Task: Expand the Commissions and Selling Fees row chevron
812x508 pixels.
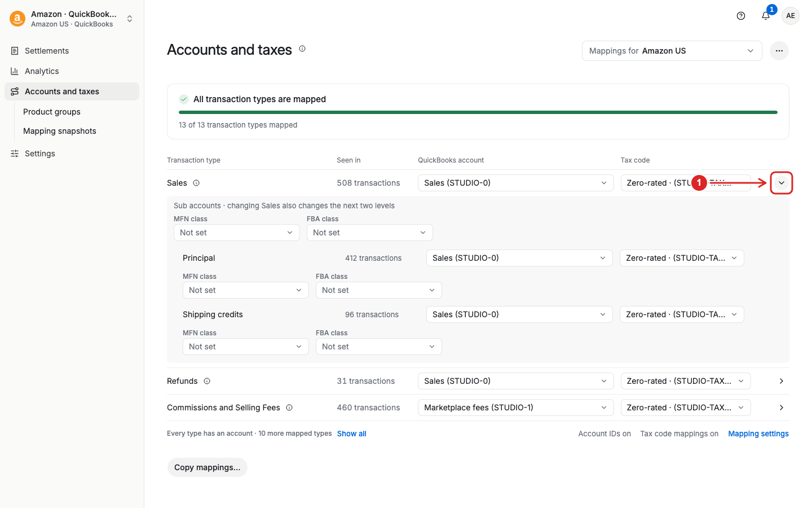Action: click(782, 408)
